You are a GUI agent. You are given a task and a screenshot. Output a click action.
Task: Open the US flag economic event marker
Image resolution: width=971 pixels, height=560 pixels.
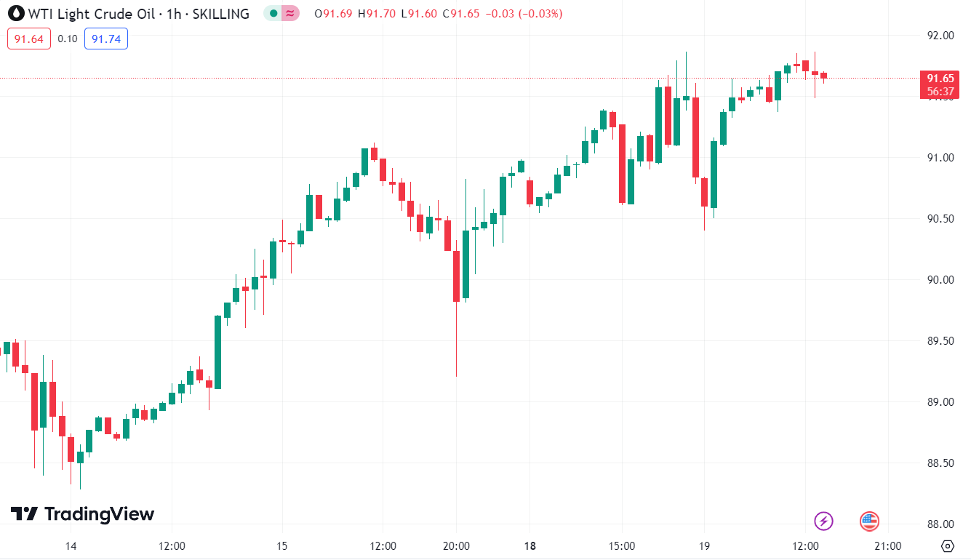point(869,521)
